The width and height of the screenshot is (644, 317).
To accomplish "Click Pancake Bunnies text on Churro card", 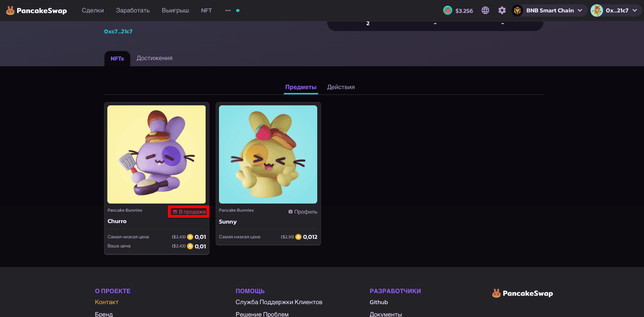I will pyautogui.click(x=125, y=210).
